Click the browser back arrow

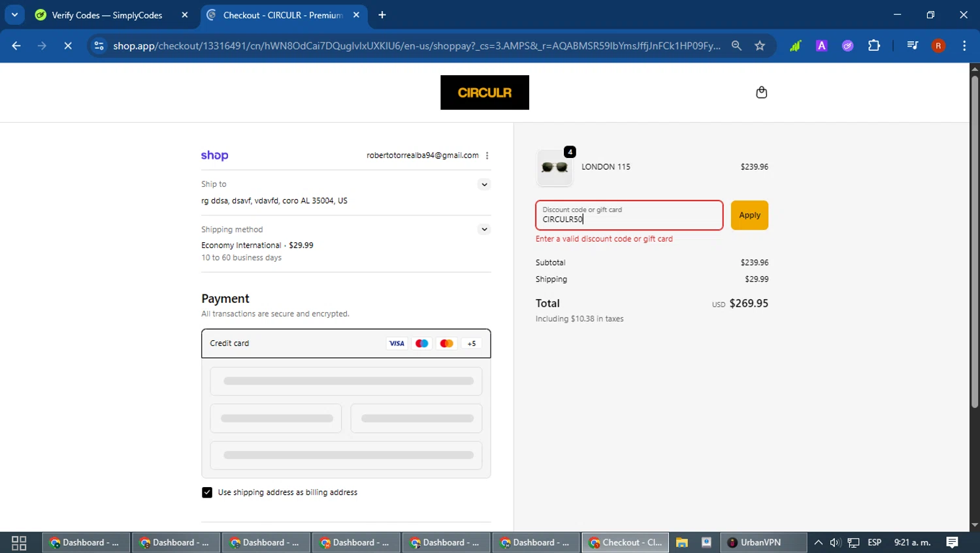click(x=16, y=46)
